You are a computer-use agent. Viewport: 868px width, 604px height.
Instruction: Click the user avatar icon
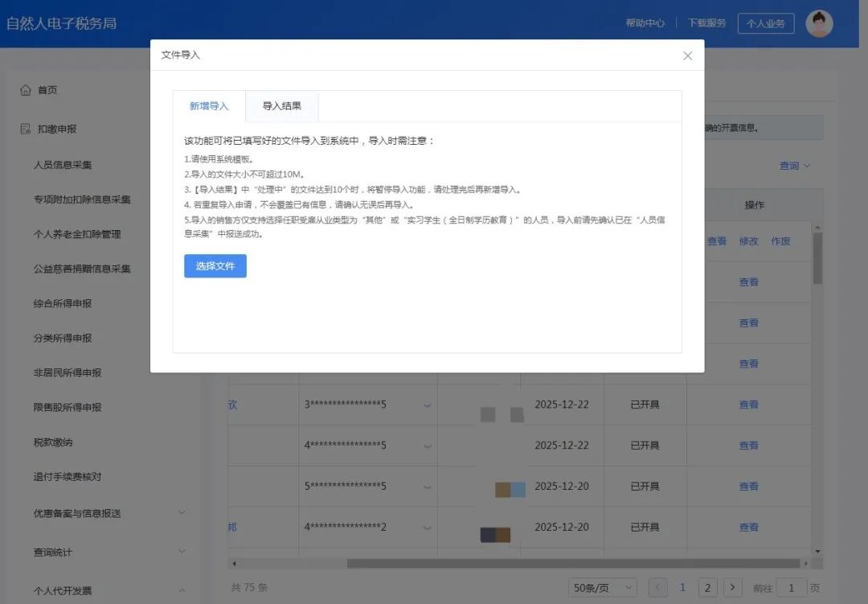coord(819,23)
